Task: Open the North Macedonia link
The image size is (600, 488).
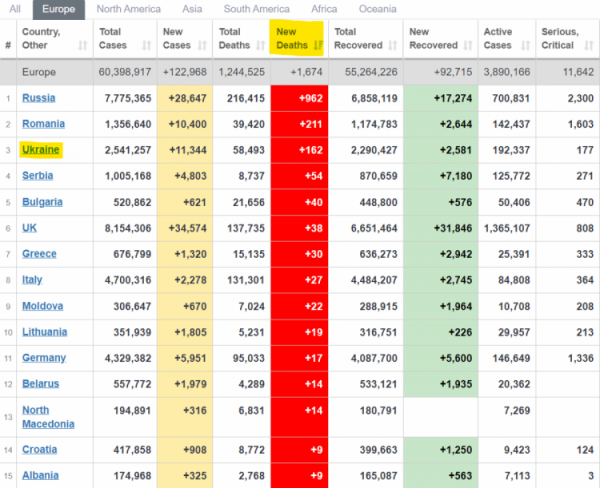Action: tap(48, 417)
